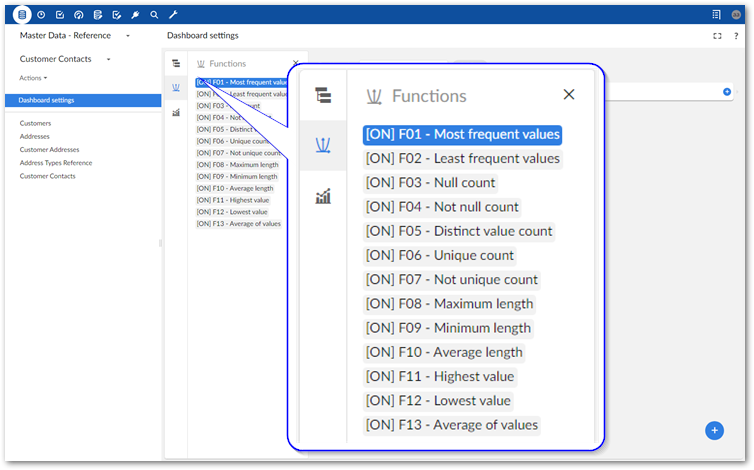
Task: Open the Customer Addresses table link
Action: click(x=48, y=150)
